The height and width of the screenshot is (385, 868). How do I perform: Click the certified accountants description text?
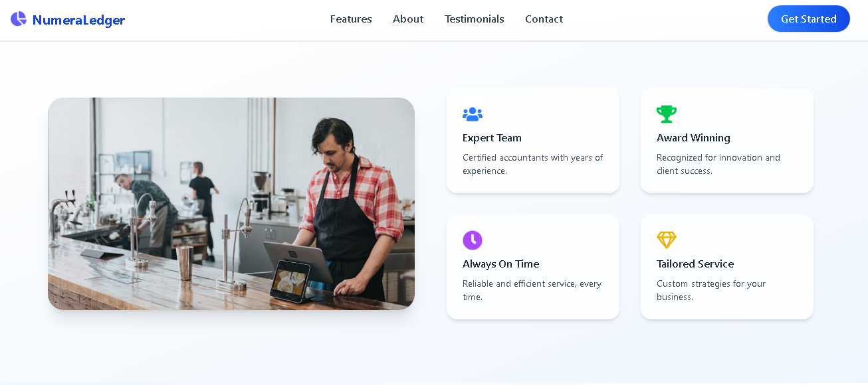click(x=532, y=164)
